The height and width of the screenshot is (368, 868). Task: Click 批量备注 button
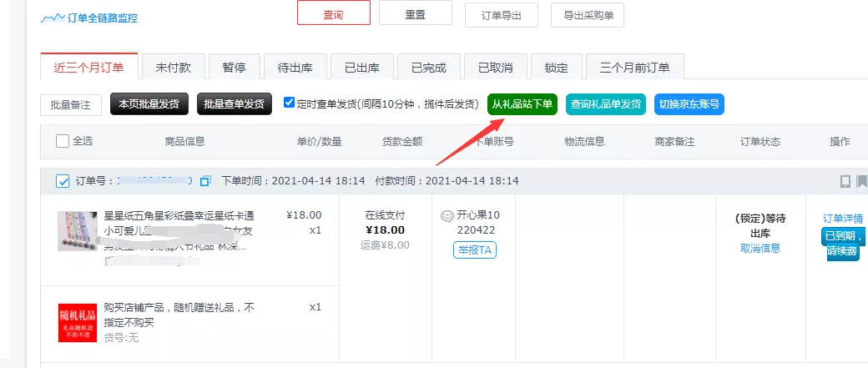[71, 105]
